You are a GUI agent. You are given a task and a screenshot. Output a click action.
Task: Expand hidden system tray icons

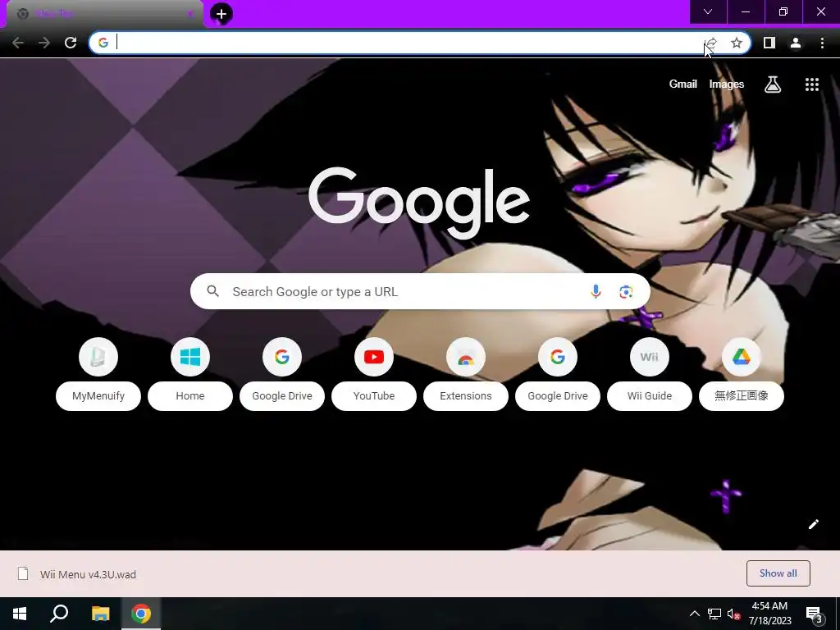694,614
